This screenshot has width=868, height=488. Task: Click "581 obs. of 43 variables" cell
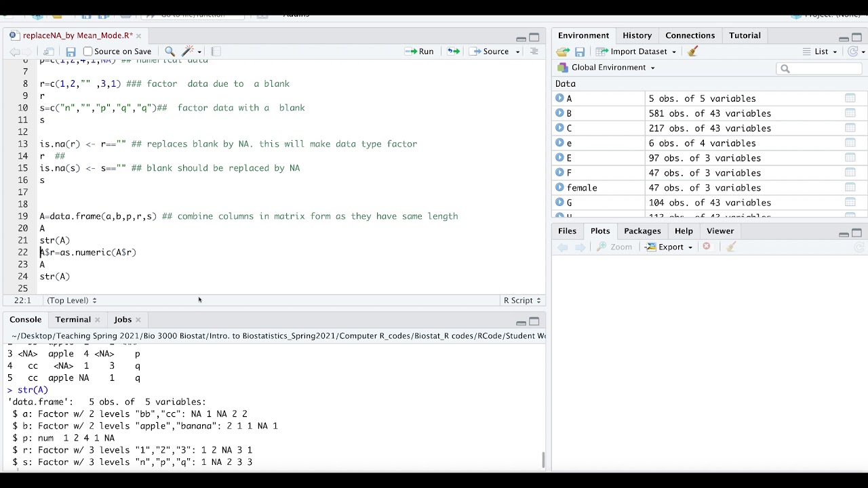[709, 113]
